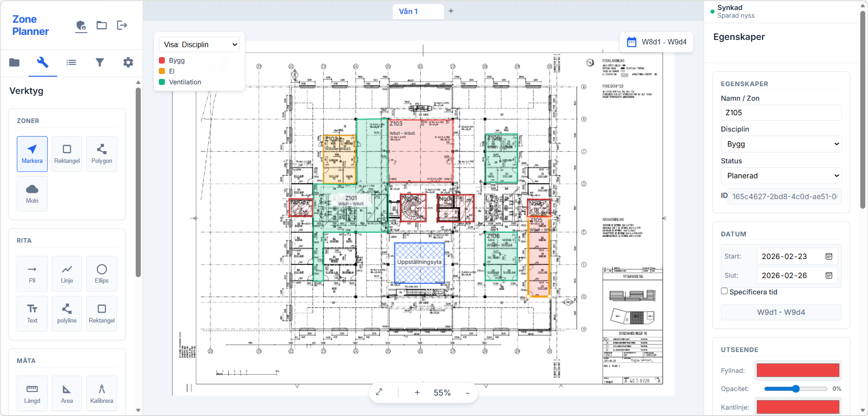
Task: Open the W8d1 - W9d4 date range picker
Action: 656,42
